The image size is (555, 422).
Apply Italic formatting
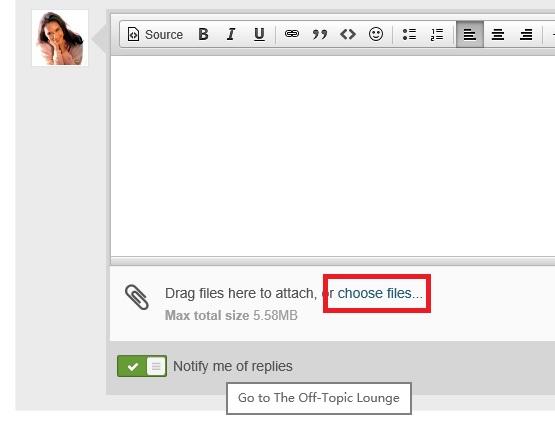click(231, 34)
